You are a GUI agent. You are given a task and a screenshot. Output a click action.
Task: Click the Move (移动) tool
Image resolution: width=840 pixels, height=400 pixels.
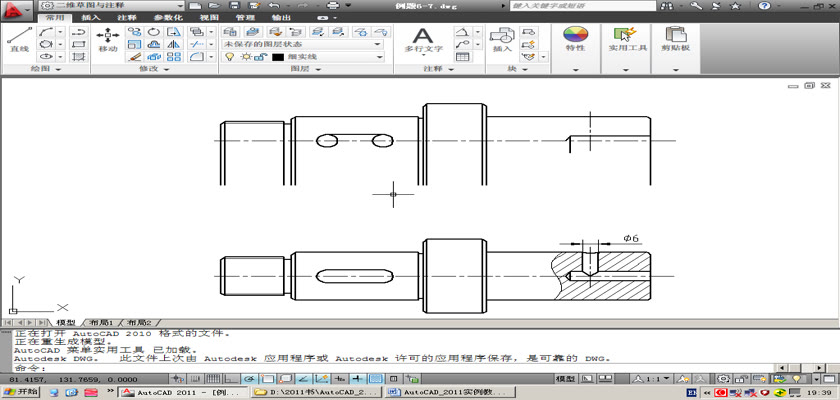point(108,39)
